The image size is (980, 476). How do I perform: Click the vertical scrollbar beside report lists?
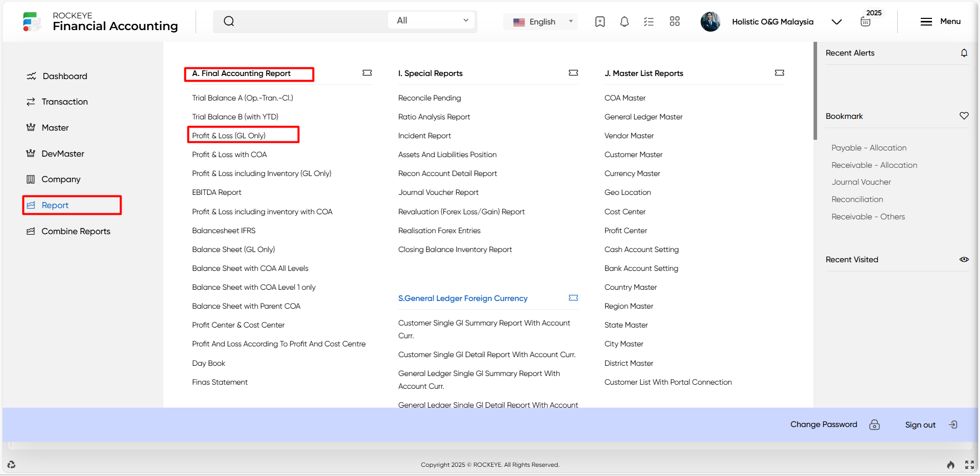point(815,91)
